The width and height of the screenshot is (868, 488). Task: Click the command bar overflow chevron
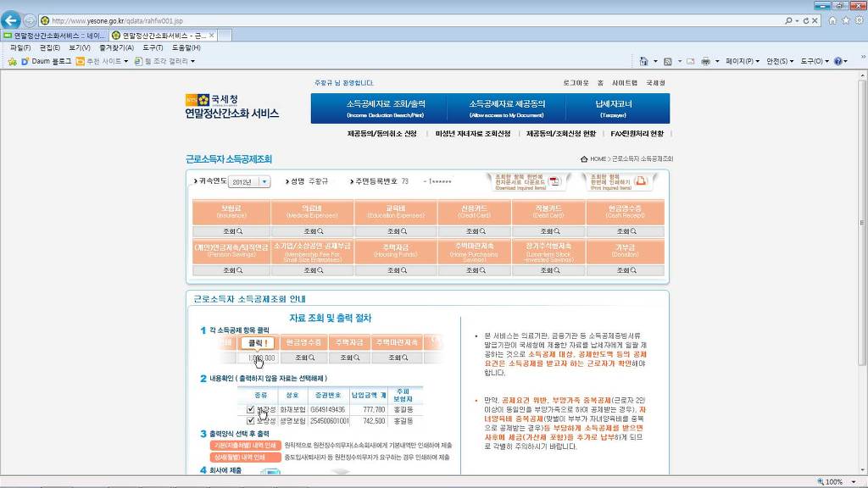[862, 58]
